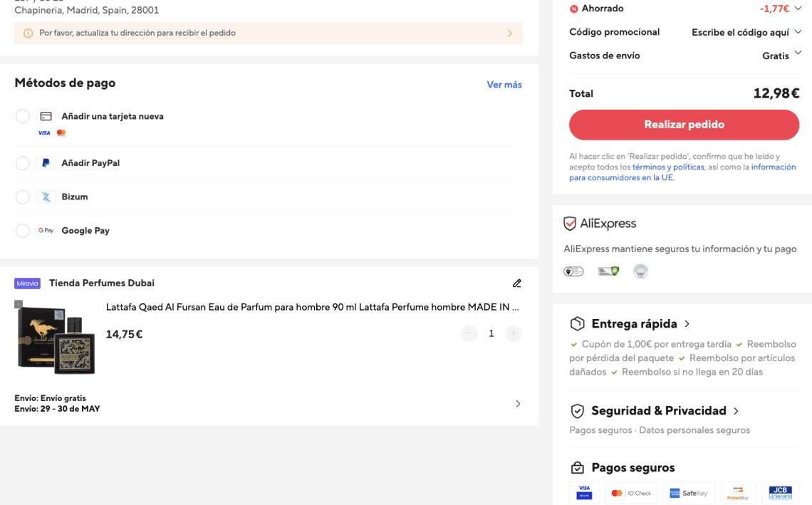Click the Mastercard ID Check badge
The width and height of the screenshot is (812, 505).
(631, 493)
